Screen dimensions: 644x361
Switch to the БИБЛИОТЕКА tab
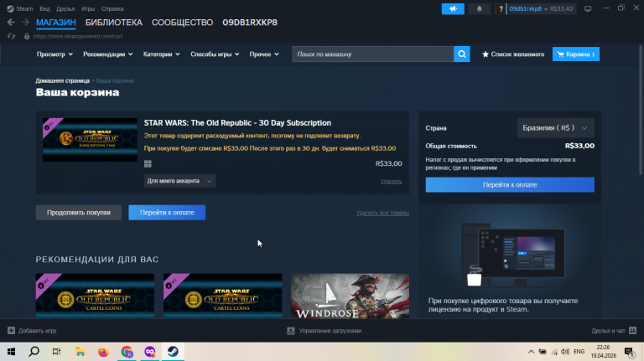pyautogui.click(x=114, y=23)
